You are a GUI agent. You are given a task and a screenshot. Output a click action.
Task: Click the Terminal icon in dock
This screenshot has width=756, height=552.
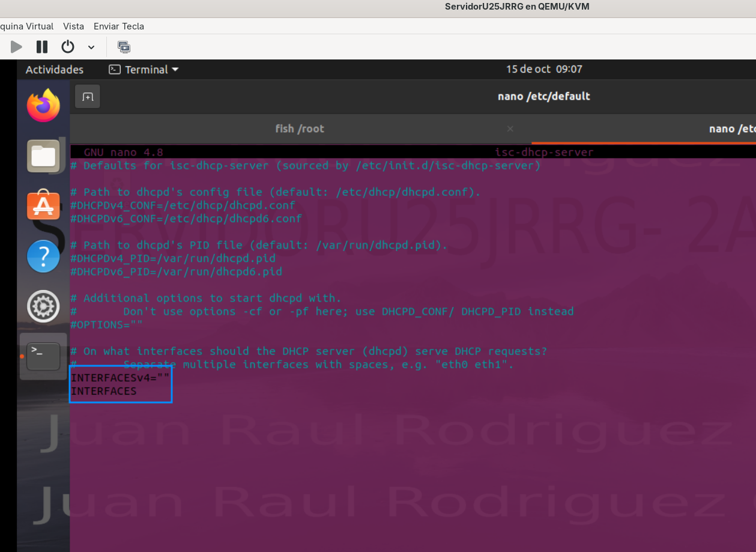43,356
